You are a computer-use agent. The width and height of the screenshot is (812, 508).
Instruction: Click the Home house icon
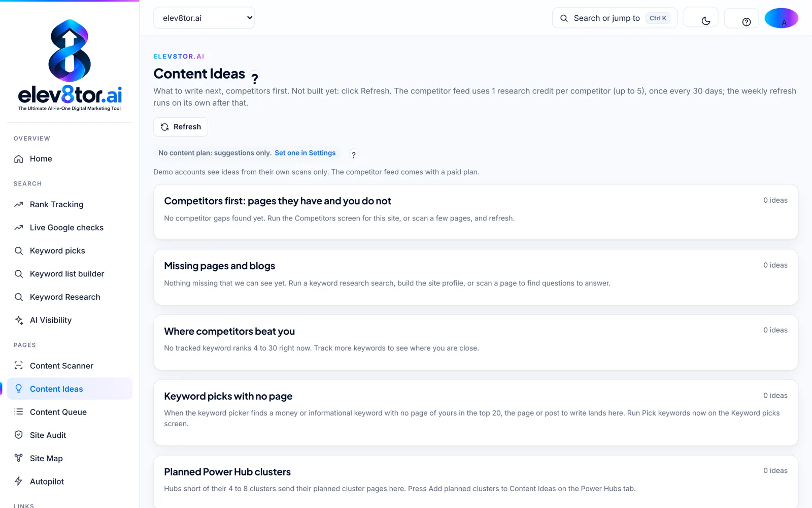coord(19,159)
